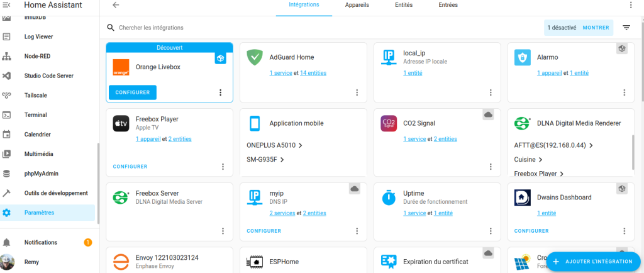The image size is (644, 273).
Task: Open Log Viewer in sidebar
Action: [x=48, y=36]
